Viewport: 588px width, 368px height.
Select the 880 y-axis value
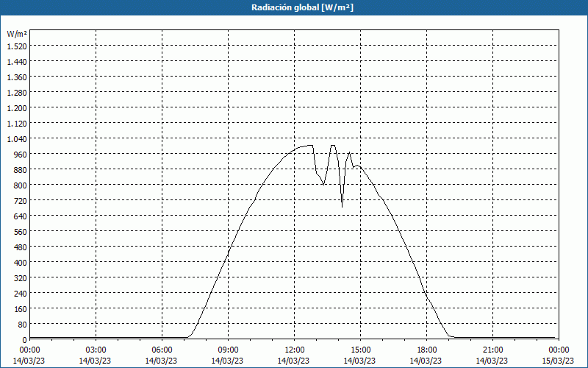click(x=21, y=170)
